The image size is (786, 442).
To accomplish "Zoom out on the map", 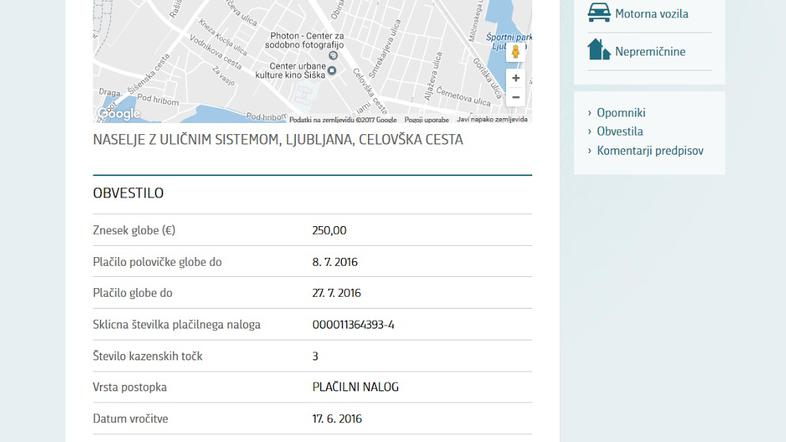I will [516, 97].
